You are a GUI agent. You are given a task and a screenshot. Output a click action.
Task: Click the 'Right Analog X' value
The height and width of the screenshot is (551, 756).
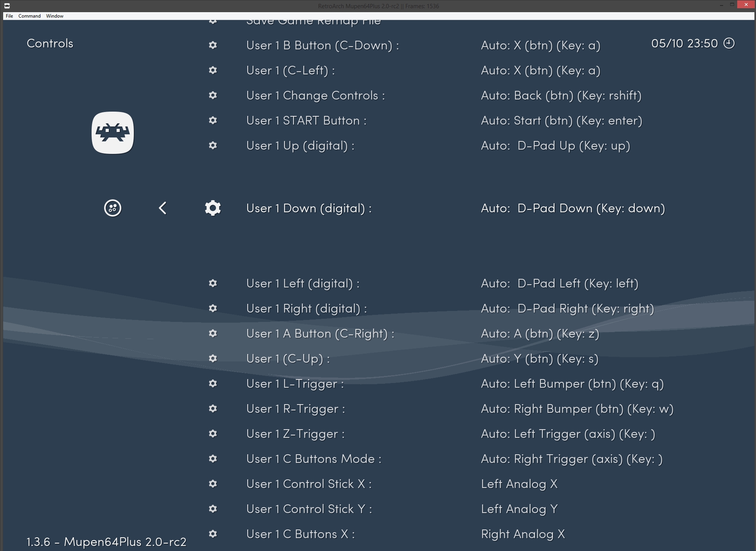523,535
